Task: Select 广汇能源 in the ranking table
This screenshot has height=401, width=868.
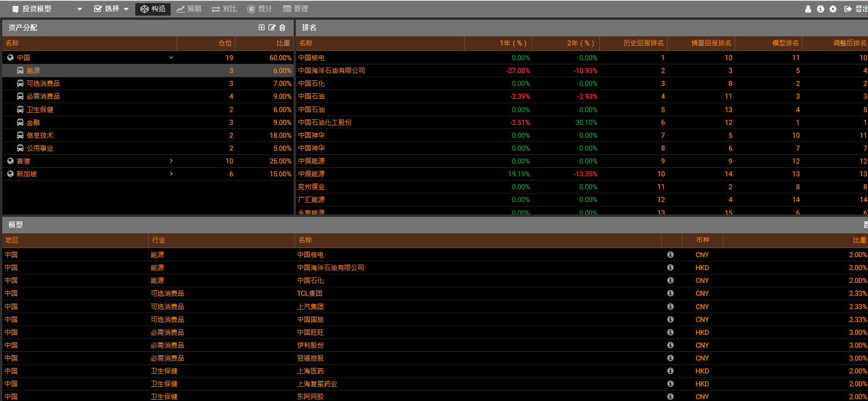Action: (582, 199)
